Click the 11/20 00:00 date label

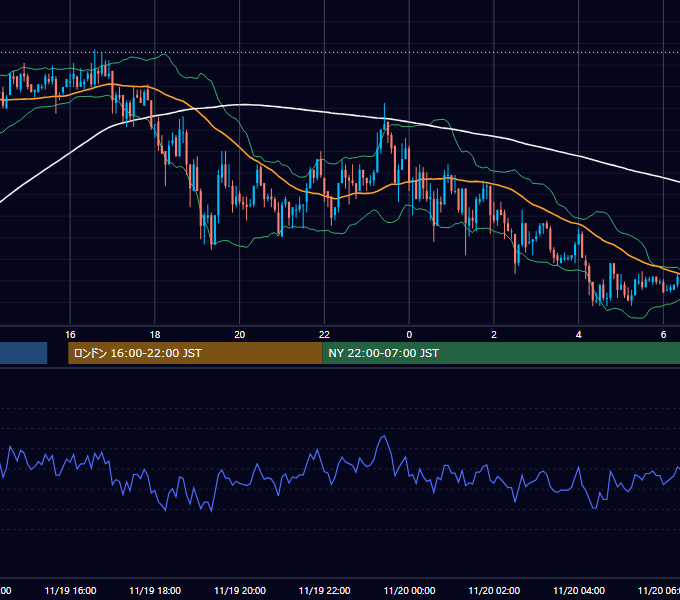[x=409, y=590]
